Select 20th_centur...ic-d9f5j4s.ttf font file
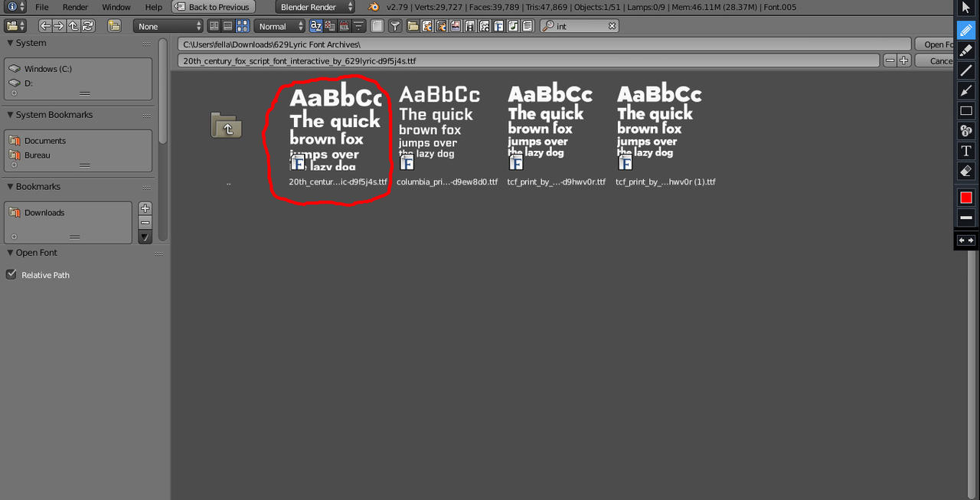This screenshot has width=980, height=500. (337, 134)
